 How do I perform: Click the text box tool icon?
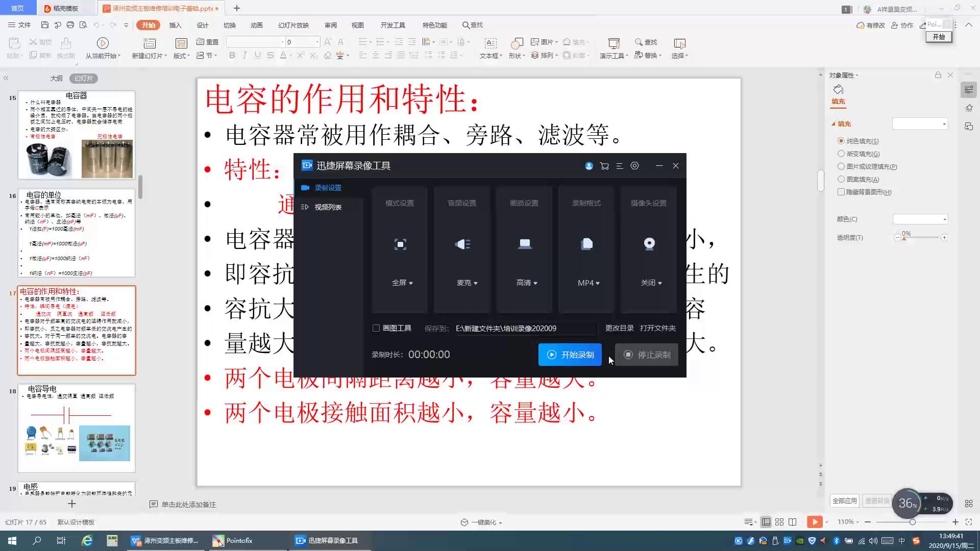(491, 43)
